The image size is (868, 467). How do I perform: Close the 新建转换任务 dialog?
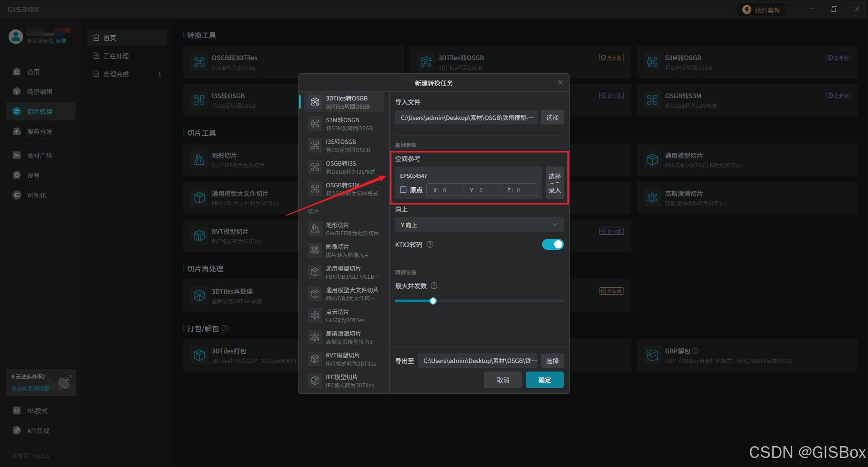pos(560,82)
